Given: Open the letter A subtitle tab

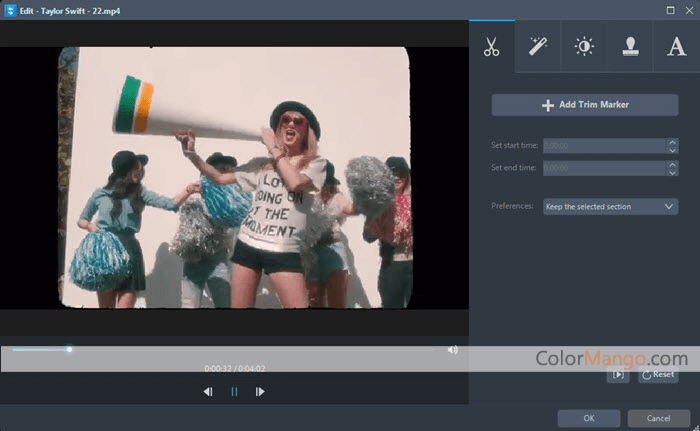Looking at the screenshot, I should pos(676,47).
